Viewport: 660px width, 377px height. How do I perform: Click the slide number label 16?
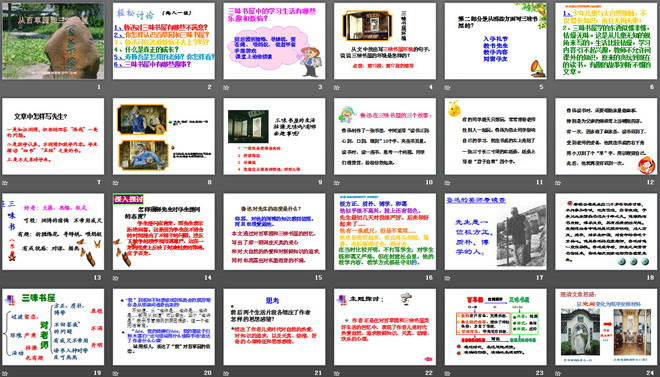(x=429, y=277)
